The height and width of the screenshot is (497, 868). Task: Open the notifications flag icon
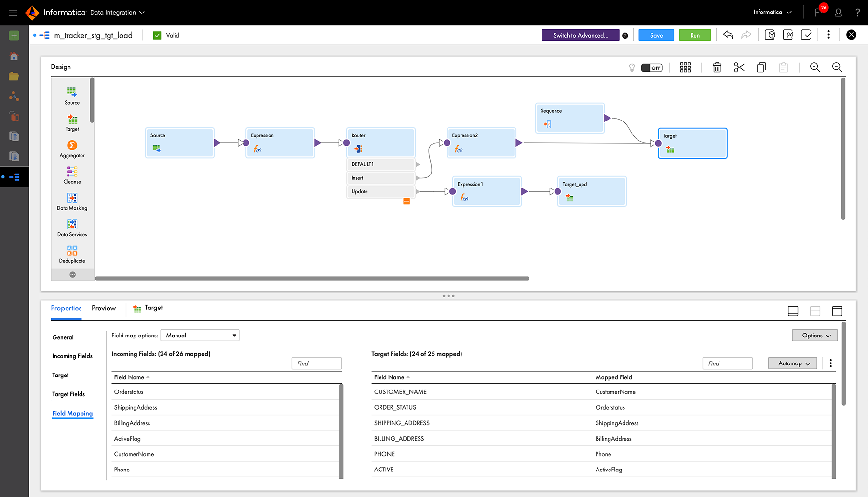click(819, 13)
